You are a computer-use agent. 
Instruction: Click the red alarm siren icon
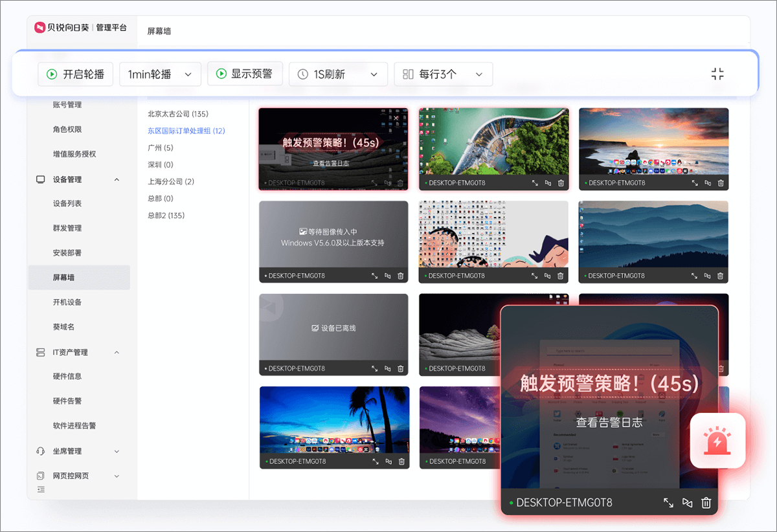click(717, 441)
